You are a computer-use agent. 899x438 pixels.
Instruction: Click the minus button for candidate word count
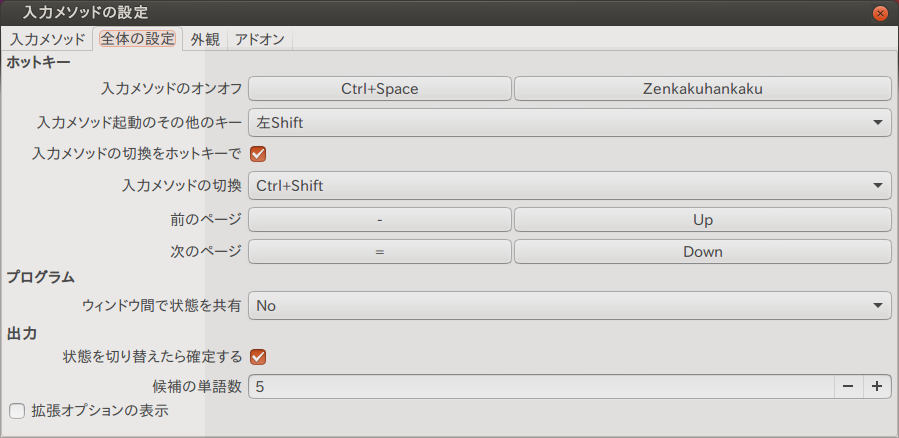847,387
